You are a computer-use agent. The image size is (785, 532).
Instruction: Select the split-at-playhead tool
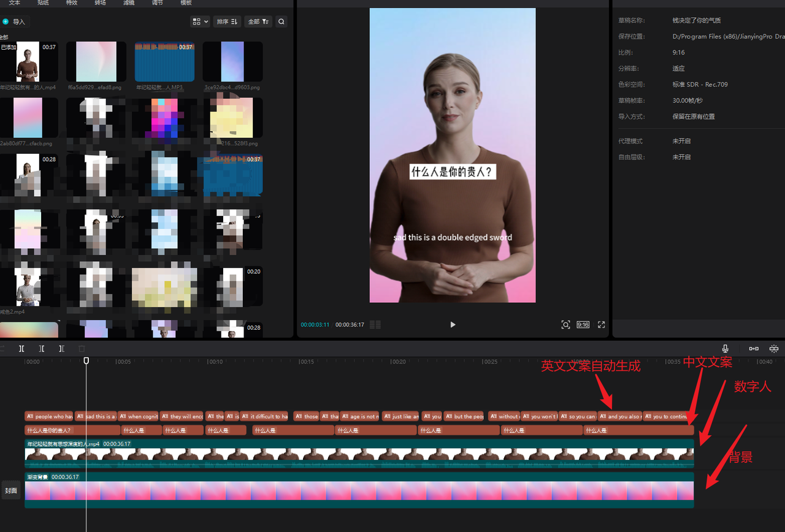pyautogui.click(x=21, y=348)
